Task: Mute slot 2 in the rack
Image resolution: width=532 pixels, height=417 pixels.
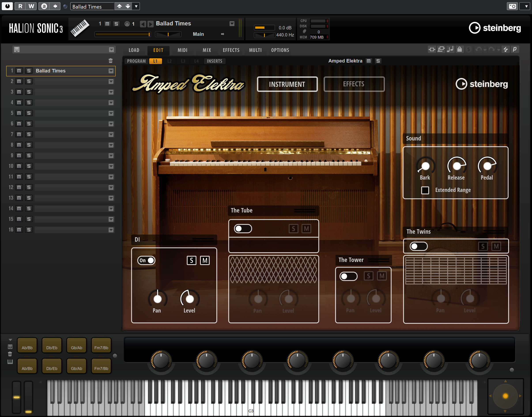Action: point(19,81)
